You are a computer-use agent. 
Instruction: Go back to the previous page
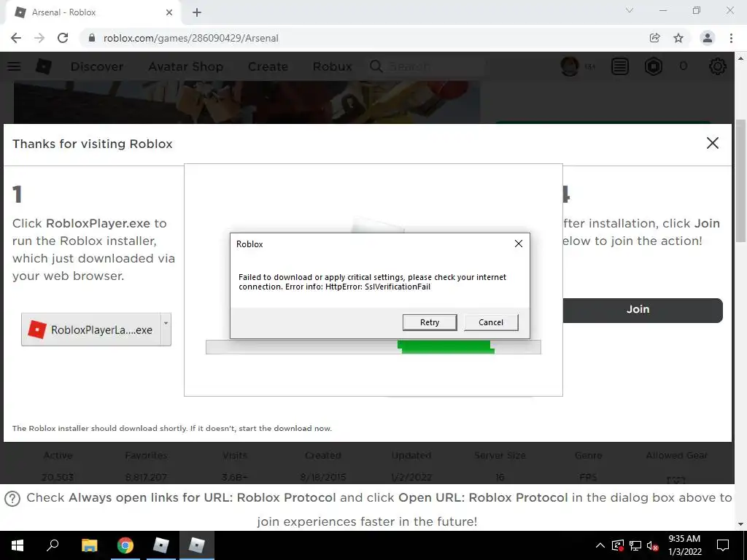click(16, 38)
